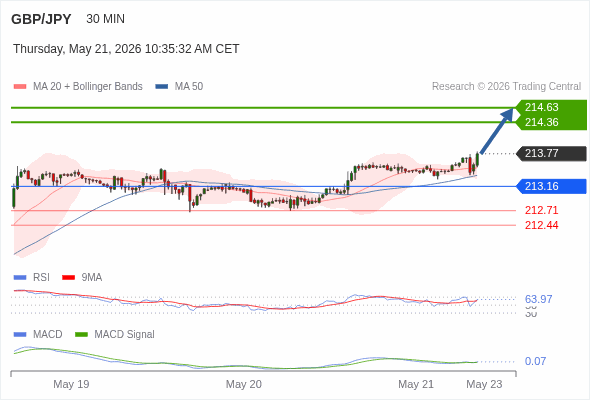Click the May 20 date axis label
The image size is (590, 400).
tap(243, 384)
